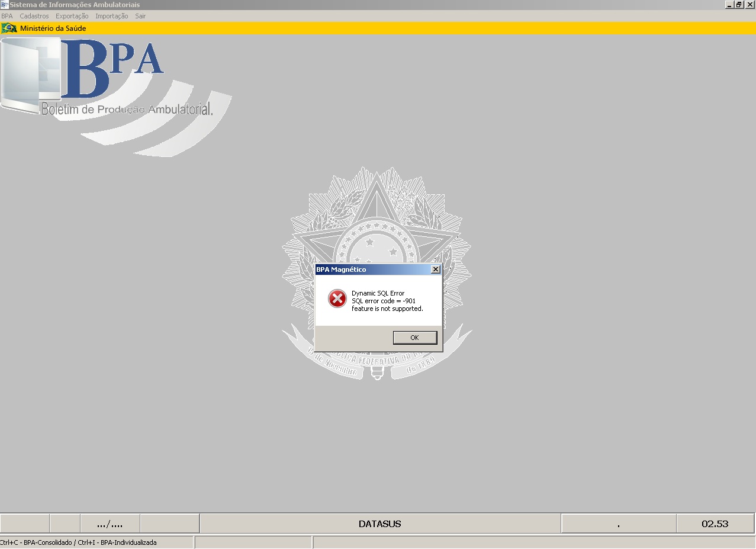Click the .../.... date status panel
Screen dimensions: 756x549
[x=110, y=524]
